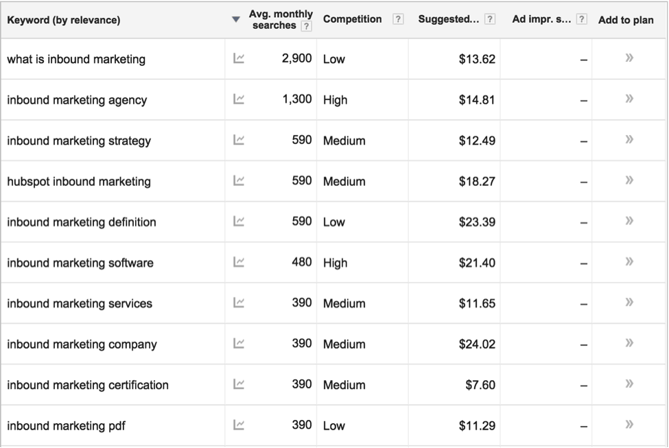
Task: Add 'inbound marketing certification' to plan
Action: coord(629,384)
